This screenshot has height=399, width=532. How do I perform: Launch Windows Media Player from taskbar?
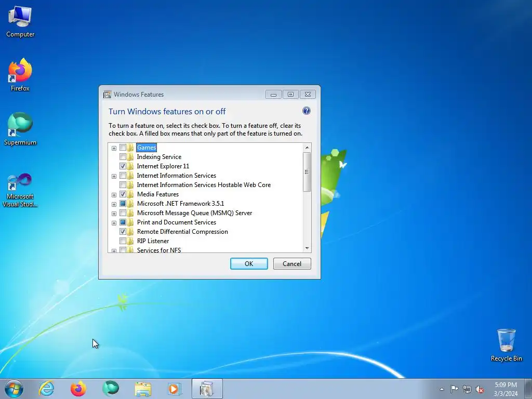pos(175,389)
